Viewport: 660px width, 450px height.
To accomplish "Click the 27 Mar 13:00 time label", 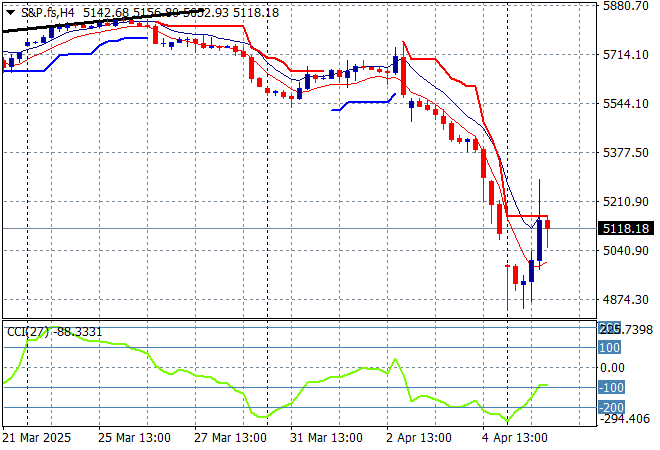I will tap(230, 438).
